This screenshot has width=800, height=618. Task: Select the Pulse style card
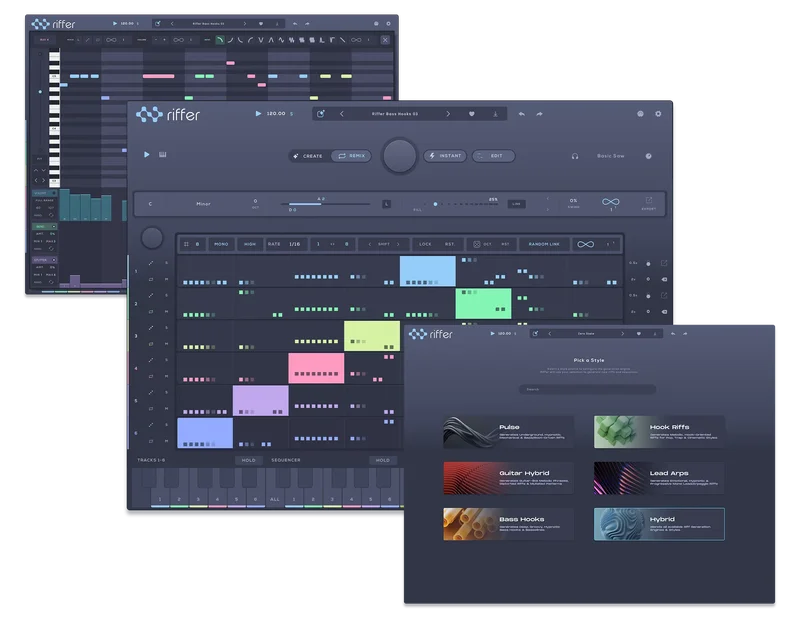point(509,432)
